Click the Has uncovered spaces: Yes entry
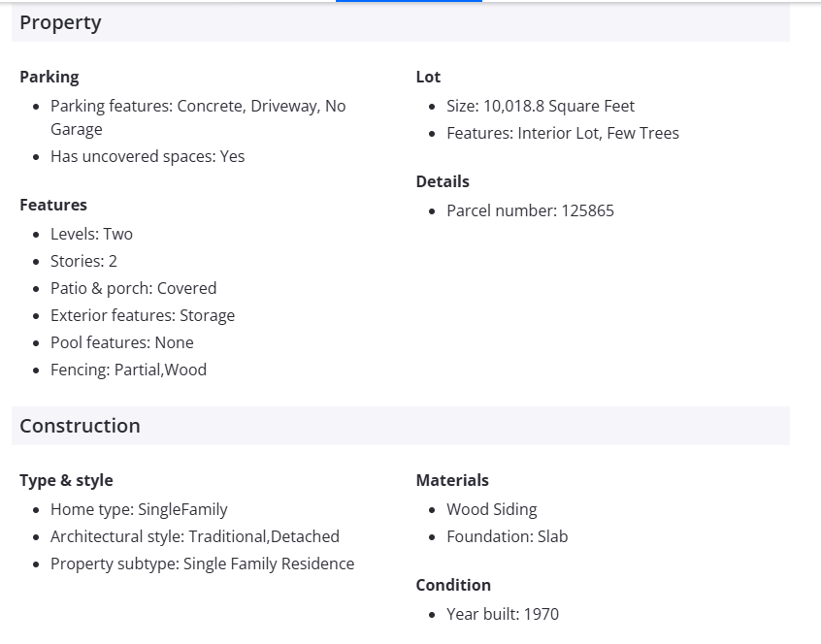This screenshot has height=644, width=821. tap(148, 156)
